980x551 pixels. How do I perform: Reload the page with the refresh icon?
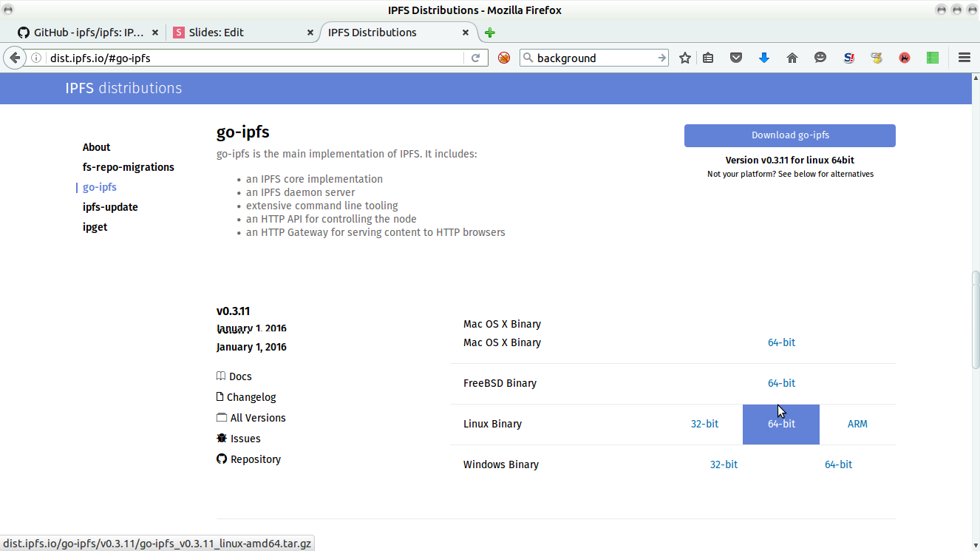(x=476, y=58)
